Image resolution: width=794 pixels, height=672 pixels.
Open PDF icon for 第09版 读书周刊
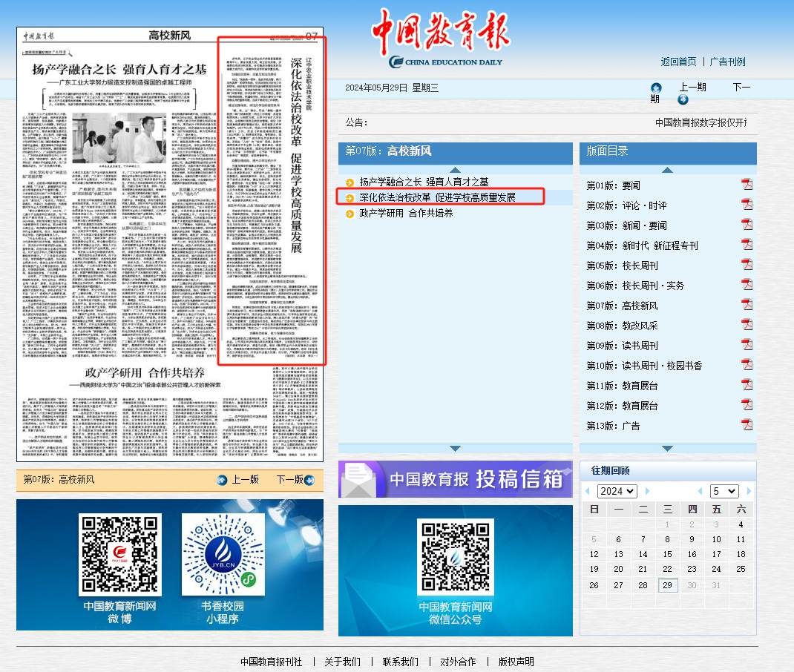coord(747,345)
